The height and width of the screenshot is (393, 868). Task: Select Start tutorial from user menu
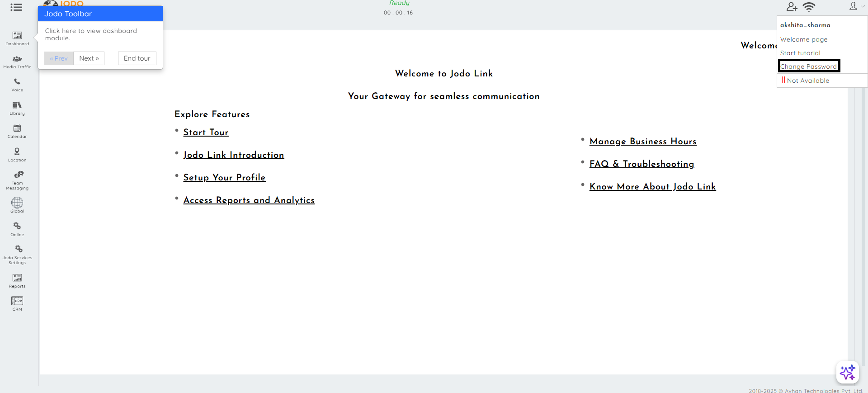click(x=800, y=53)
